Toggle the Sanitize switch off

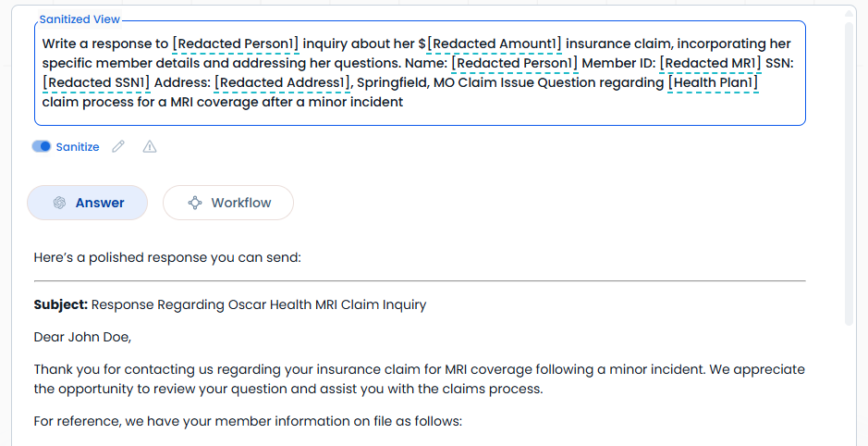[42, 146]
